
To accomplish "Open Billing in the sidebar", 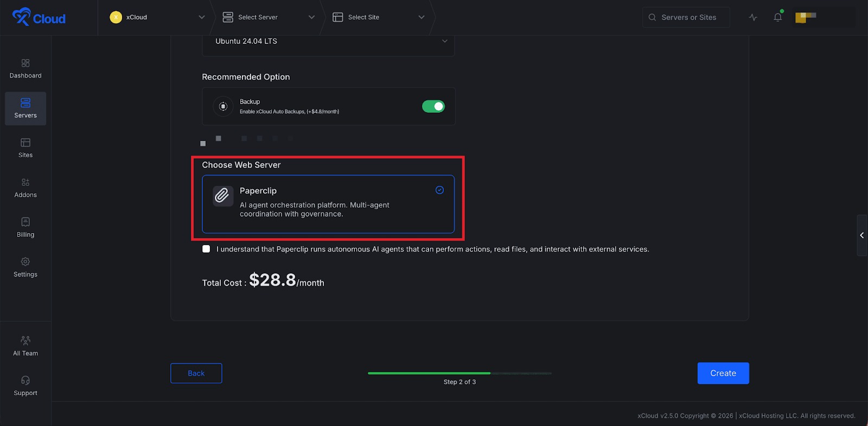I will point(25,228).
